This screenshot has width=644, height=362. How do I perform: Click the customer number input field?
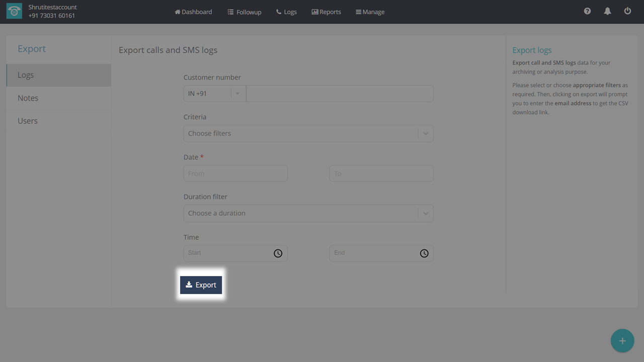coord(340,94)
